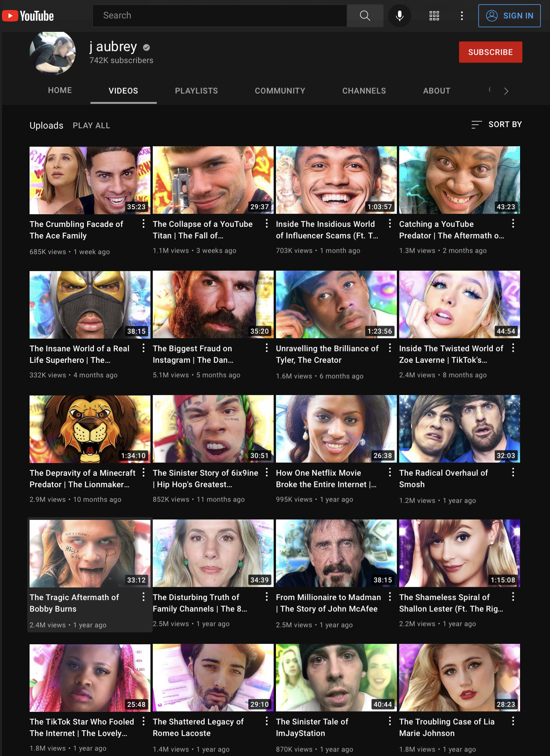Click Play All uploads

click(x=91, y=126)
